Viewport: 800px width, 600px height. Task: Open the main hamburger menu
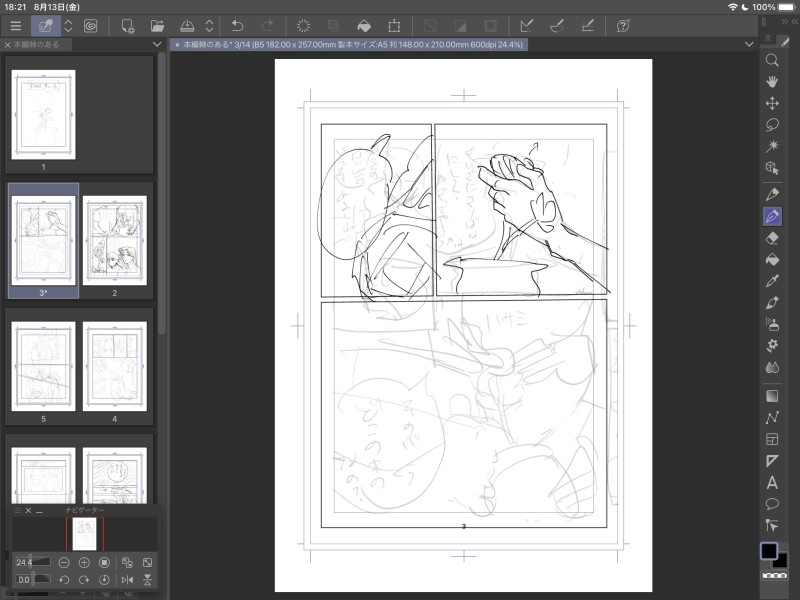[x=15, y=25]
